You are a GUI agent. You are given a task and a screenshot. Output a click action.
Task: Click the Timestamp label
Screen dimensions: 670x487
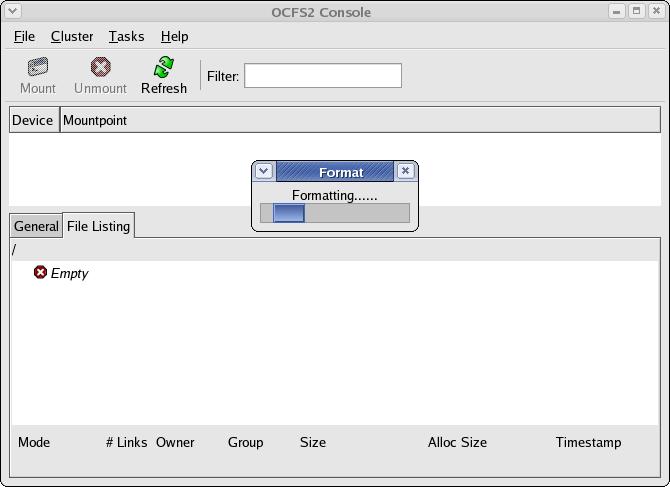[x=588, y=442]
